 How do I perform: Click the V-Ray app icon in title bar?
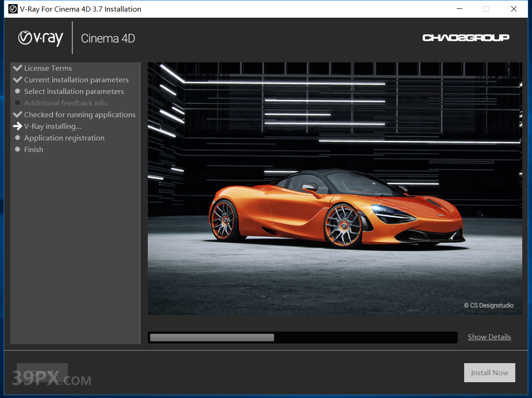coord(13,9)
